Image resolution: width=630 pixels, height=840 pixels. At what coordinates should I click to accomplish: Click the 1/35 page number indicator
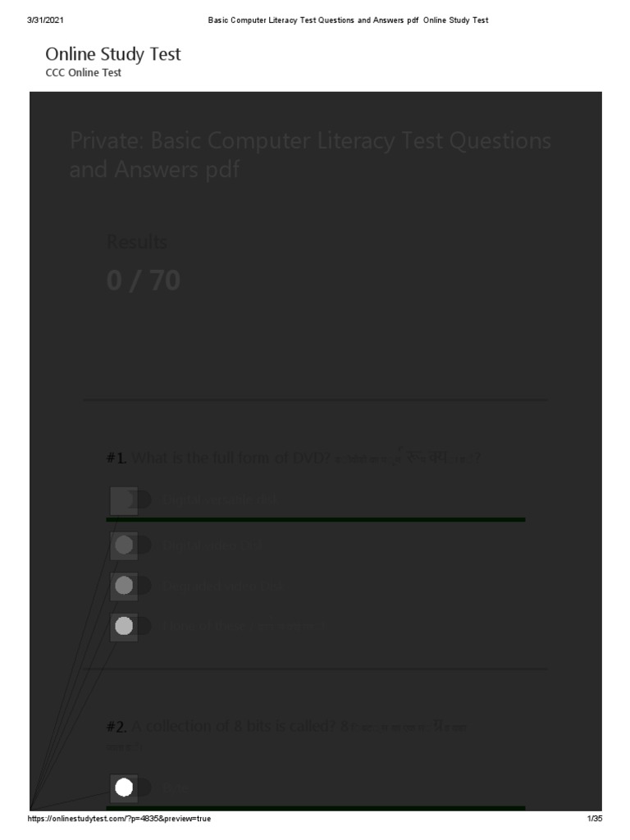pyautogui.click(x=595, y=819)
